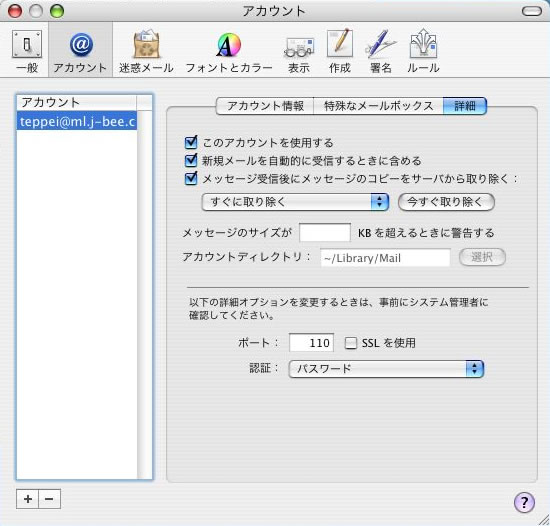
Task: Toggle 新規メールを自動的に受信 checkbox
Action: [191, 161]
